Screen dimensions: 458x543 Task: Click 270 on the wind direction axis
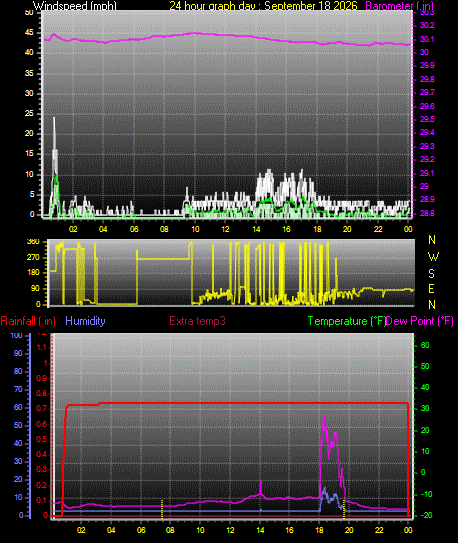pos(33,257)
